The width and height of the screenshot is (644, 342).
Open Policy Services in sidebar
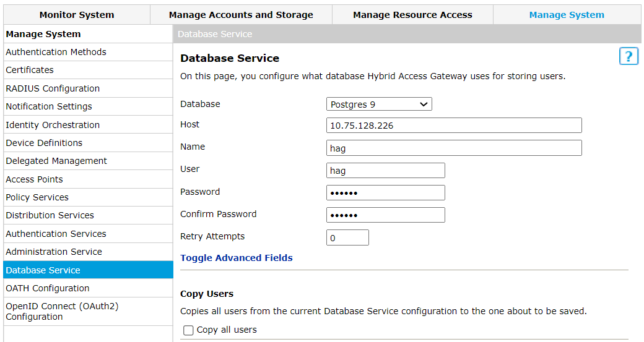[x=37, y=197]
